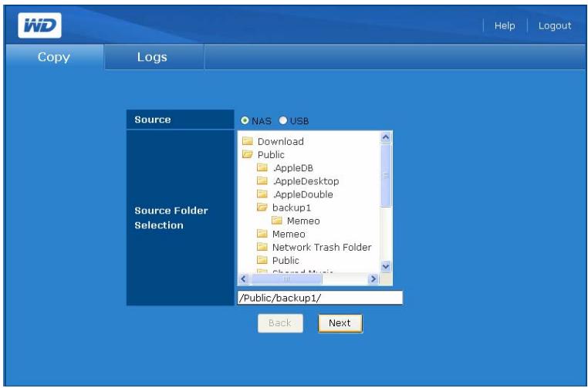Select the .AppleDesktop folder name
The image size is (588, 388).
(x=306, y=181)
